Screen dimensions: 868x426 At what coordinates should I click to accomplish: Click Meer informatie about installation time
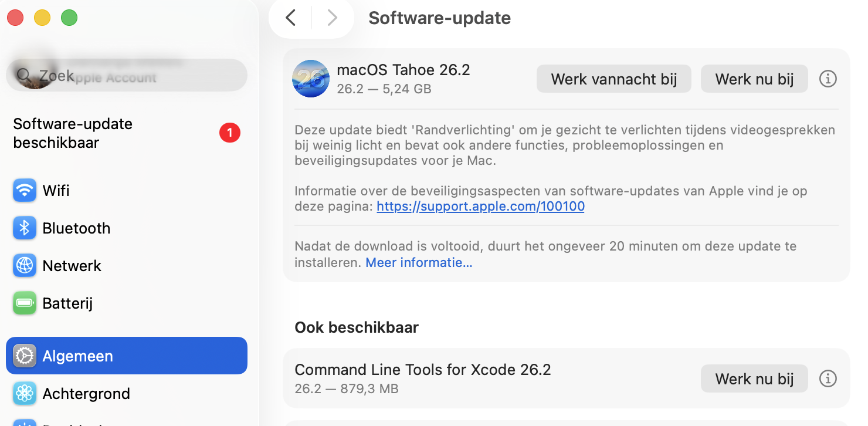pos(418,262)
